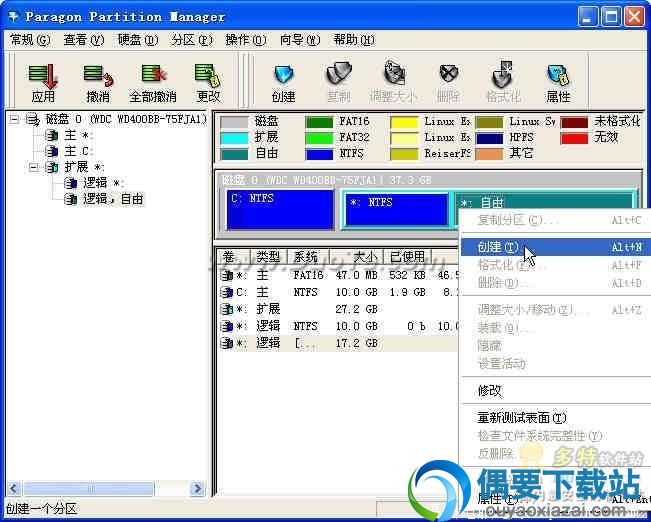Viewport: 651px width, 522px height.
Task: Click the tree panel scroll right arrow
Action: [197, 488]
